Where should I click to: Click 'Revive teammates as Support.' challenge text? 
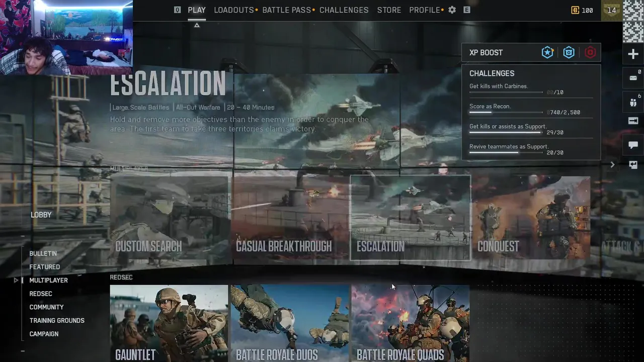(509, 146)
